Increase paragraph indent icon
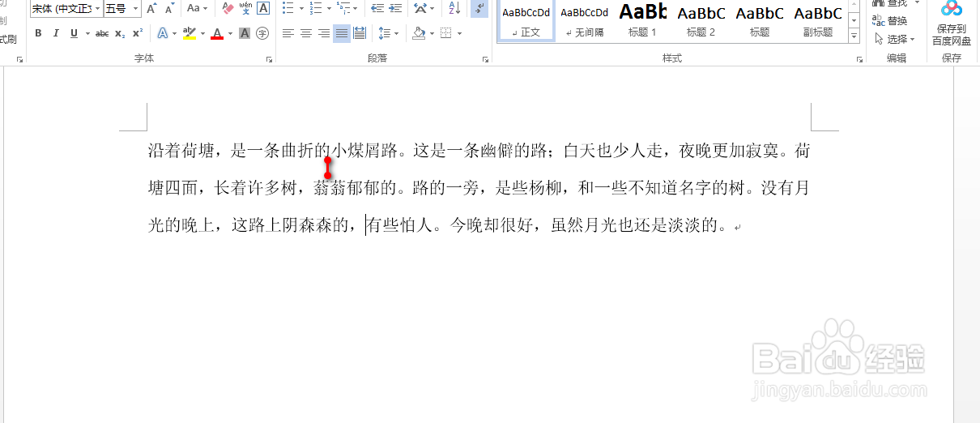 click(x=396, y=9)
